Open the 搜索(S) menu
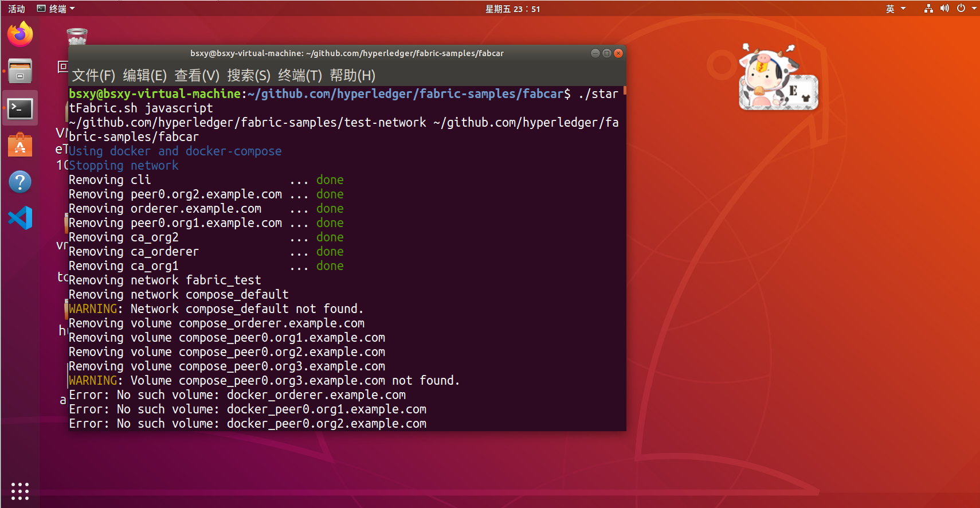 click(x=249, y=76)
